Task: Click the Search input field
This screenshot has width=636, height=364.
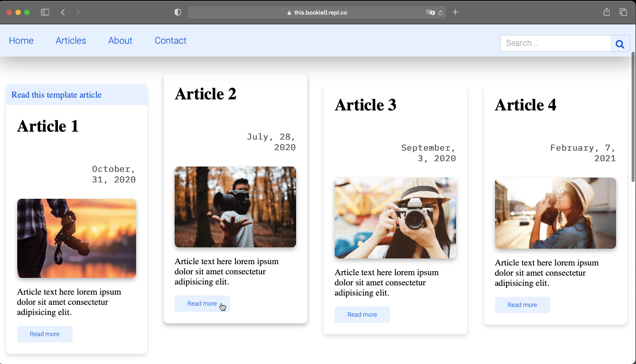Action: (556, 43)
